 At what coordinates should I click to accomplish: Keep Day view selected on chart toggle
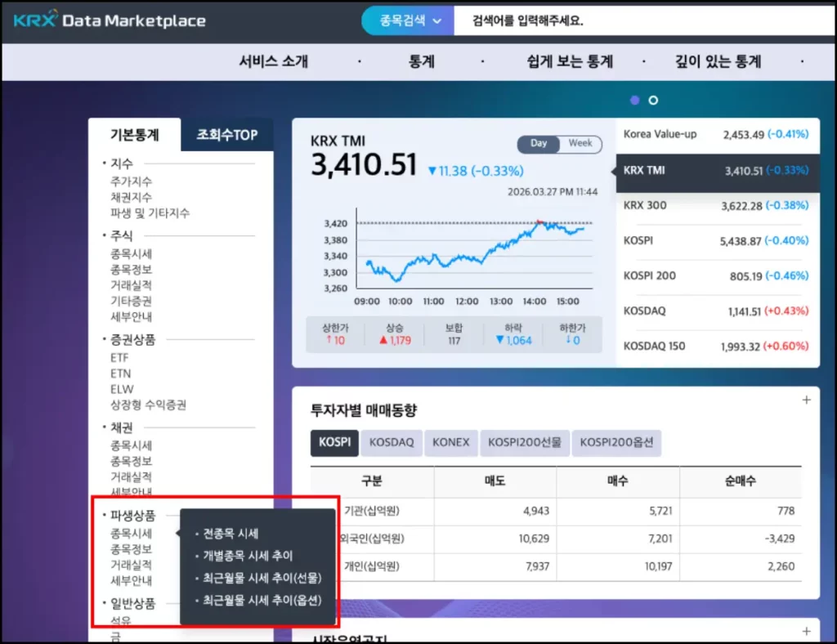(538, 143)
